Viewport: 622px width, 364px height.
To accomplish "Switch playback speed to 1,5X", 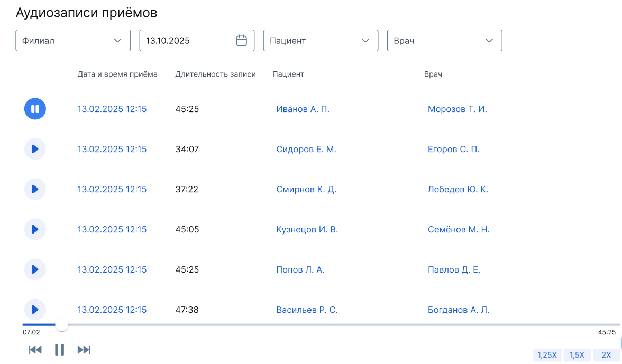I will [x=577, y=355].
